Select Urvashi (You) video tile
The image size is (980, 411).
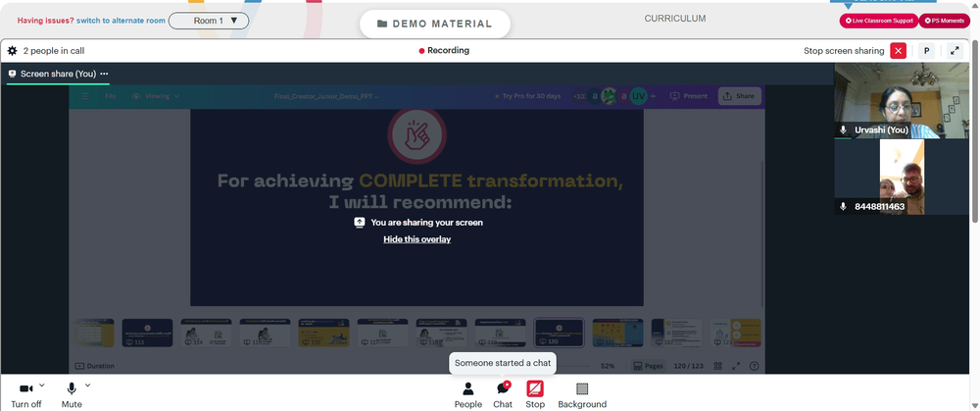(x=902, y=101)
